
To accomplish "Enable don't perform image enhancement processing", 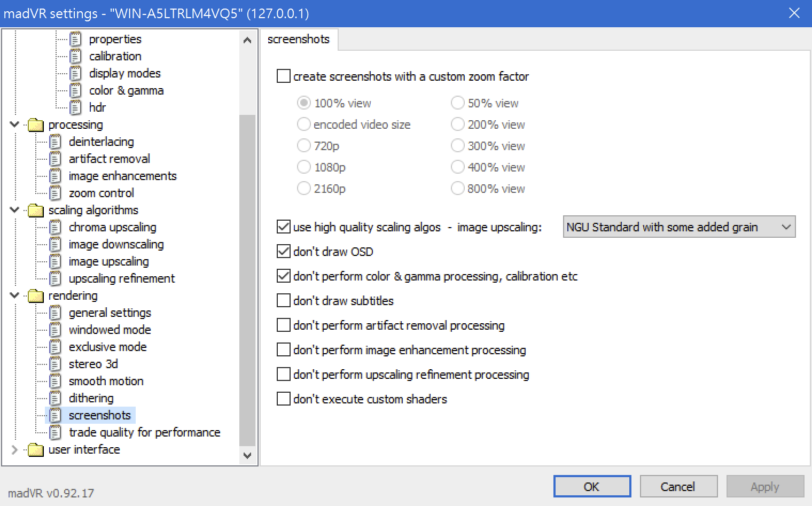I will pyautogui.click(x=284, y=349).
